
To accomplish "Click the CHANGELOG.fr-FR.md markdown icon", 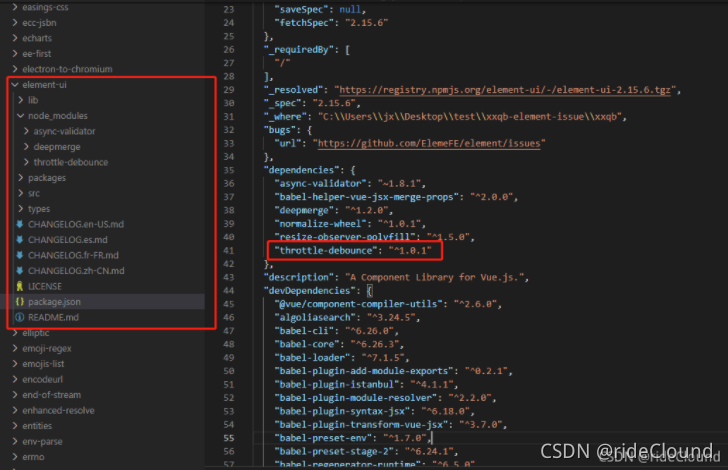I will (20, 255).
